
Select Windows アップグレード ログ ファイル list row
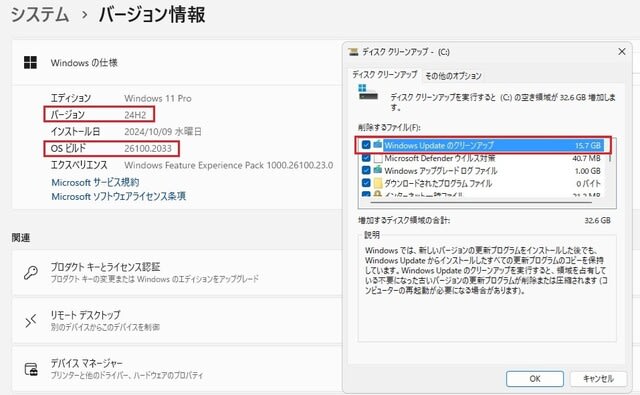pyautogui.click(x=482, y=170)
